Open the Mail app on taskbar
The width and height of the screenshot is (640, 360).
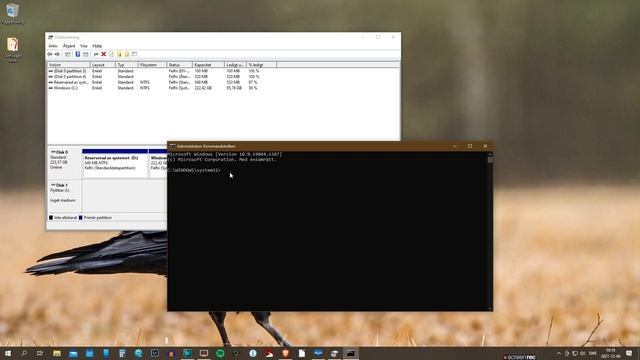(x=73, y=353)
